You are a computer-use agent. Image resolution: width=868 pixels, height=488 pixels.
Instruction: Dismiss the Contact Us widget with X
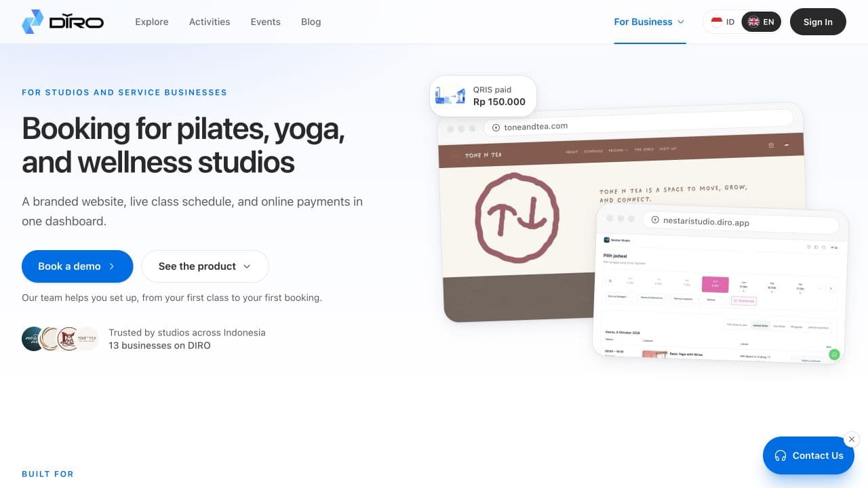tap(852, 439)
